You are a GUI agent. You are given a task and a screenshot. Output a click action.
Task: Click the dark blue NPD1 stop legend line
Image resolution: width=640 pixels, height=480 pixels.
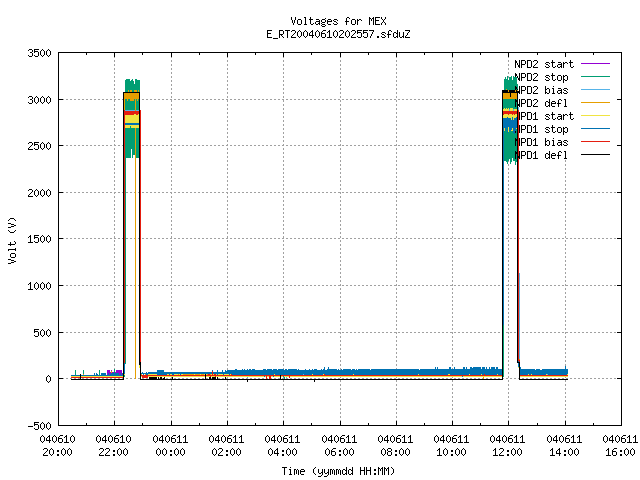pyautogui.click(x=595, y=129)
